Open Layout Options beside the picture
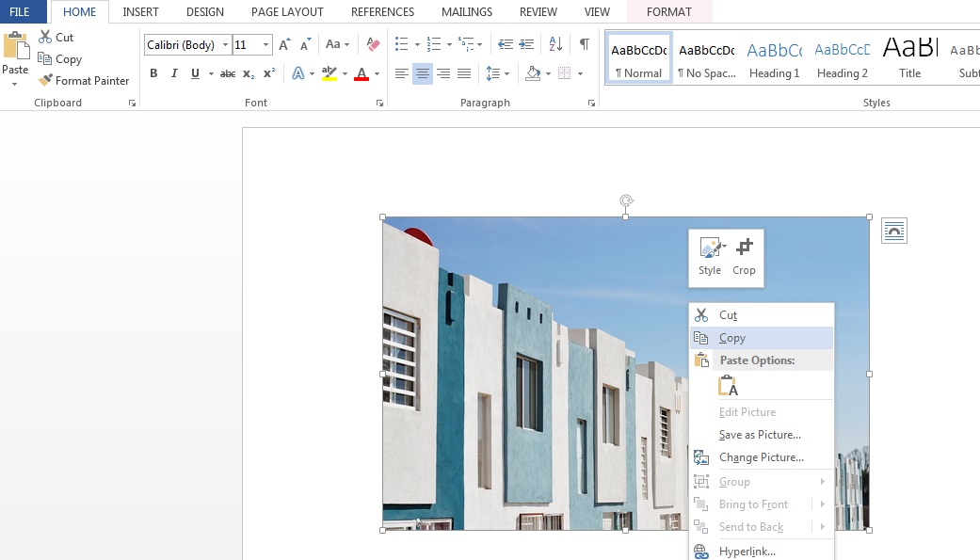Viewport: 980px width, 560px height. coord(894,231)
